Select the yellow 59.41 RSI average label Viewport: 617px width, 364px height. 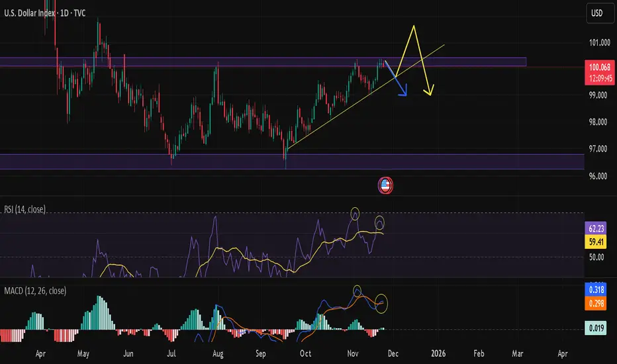596,242
